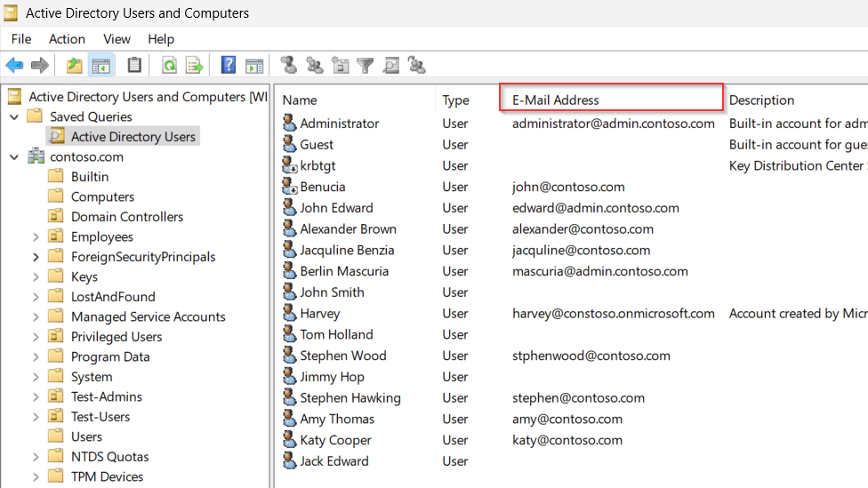Screen dimensions: 868x488
Task: Click the Jack Edward user icon
Action: [x=290, y=460]
